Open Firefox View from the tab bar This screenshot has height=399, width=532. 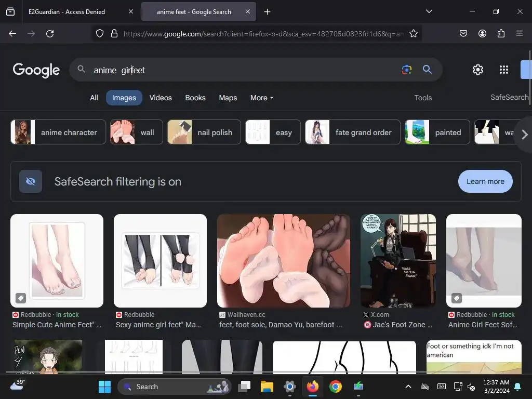point(10,11)
